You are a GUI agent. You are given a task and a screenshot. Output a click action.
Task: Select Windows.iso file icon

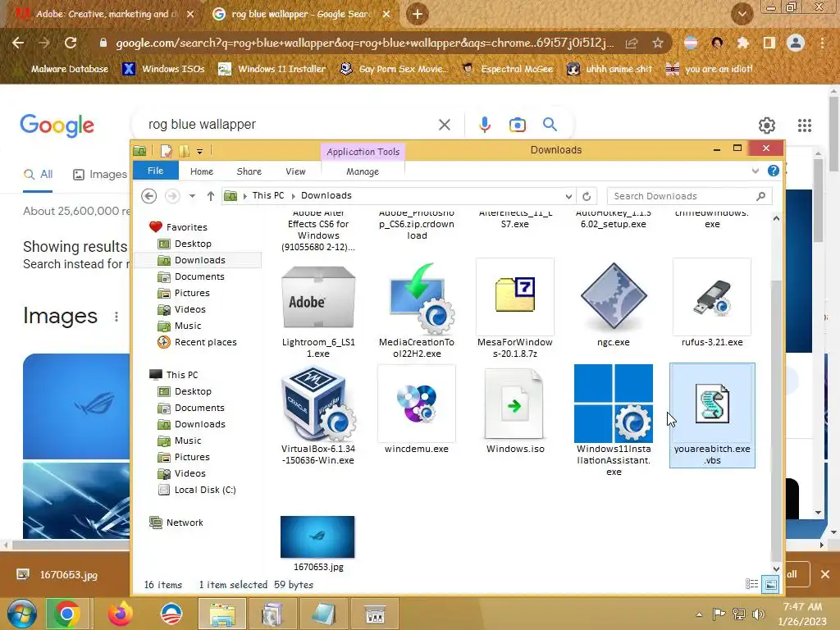click(515, 404)
